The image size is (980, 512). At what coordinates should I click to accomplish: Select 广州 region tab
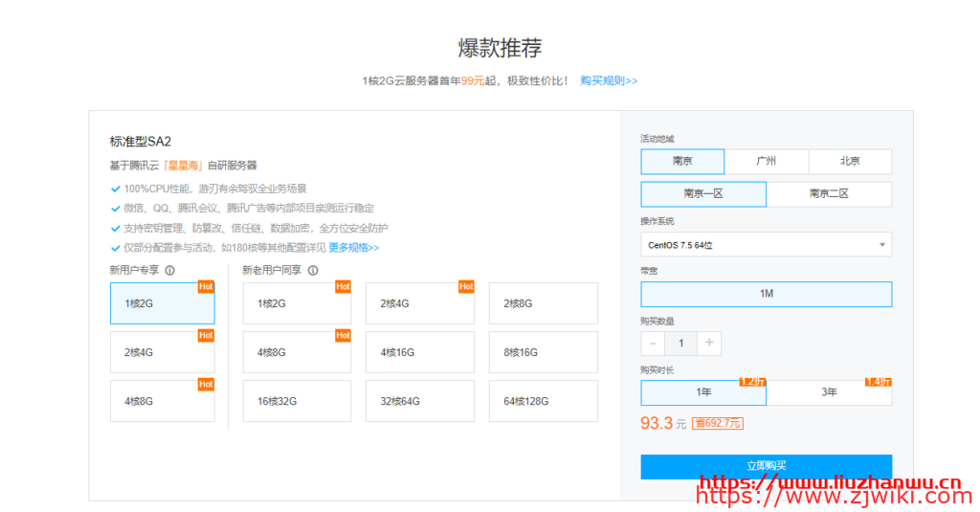767,162
